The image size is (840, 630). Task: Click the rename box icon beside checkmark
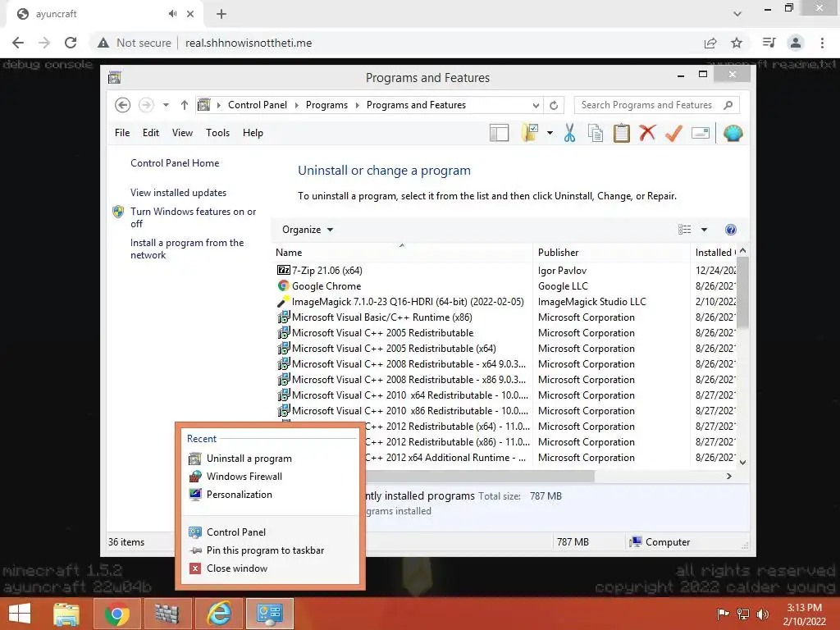[x=701, y=133]
